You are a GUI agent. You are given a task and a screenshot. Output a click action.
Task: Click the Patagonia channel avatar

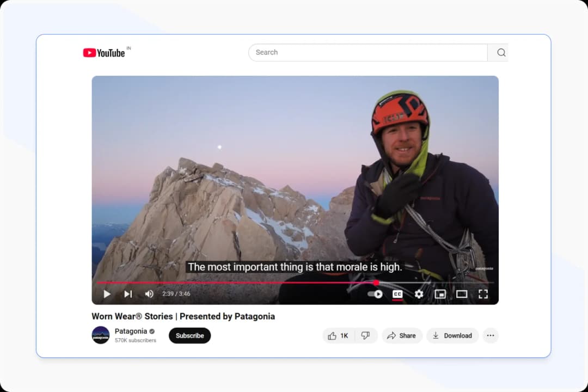tap(101, 335)
